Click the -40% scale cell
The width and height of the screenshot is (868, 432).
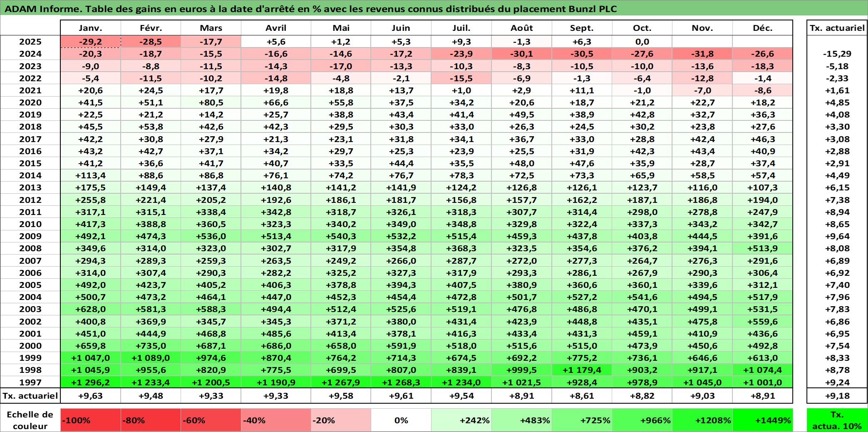click(276, 420)
